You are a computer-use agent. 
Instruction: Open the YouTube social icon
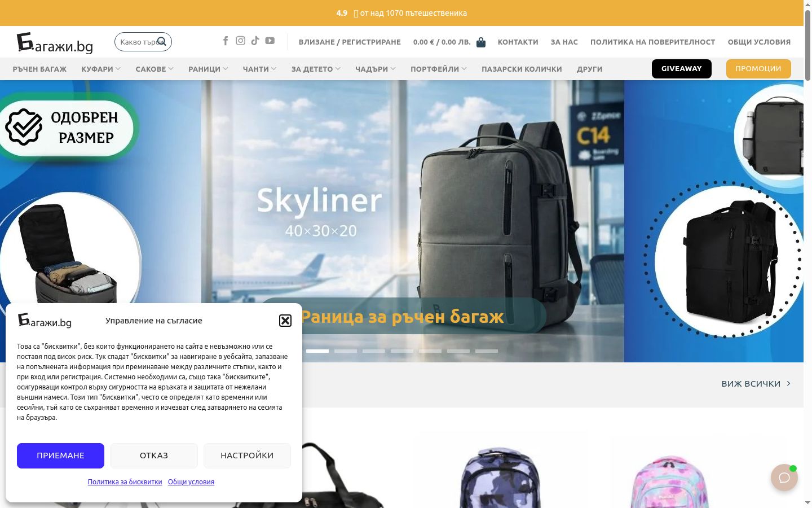(270, 41)
